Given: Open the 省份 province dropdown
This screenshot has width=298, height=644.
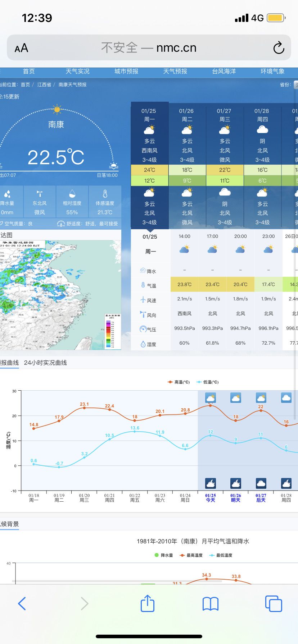Looking at the screenshot, I should pyautogui.click(x=296, y=84).
